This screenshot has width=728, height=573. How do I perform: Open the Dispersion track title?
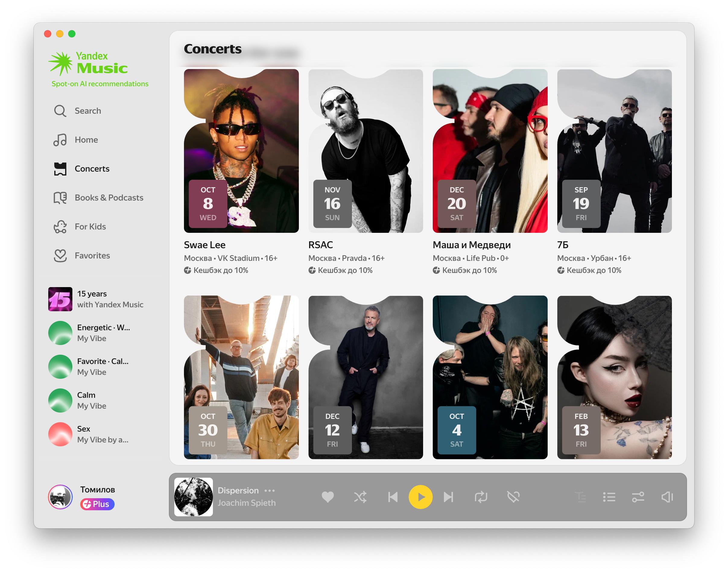click(x=238, y=490)
